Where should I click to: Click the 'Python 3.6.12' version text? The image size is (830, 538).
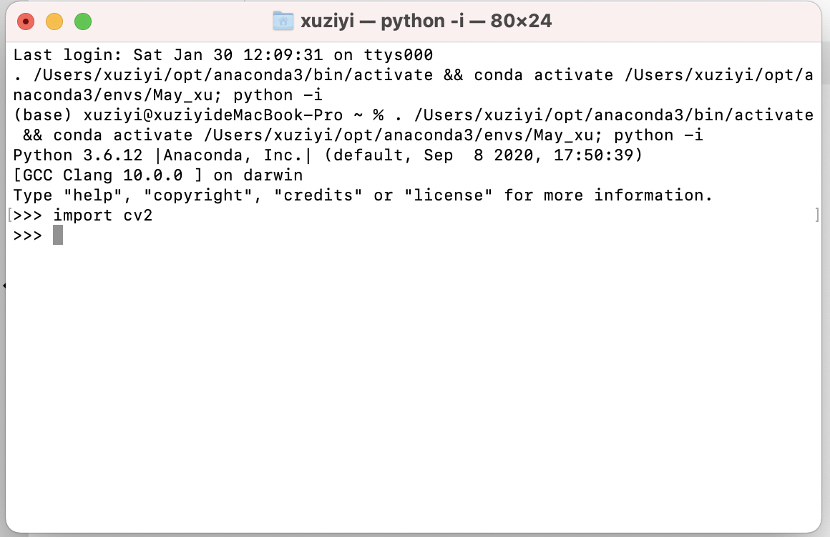point(78,155)
